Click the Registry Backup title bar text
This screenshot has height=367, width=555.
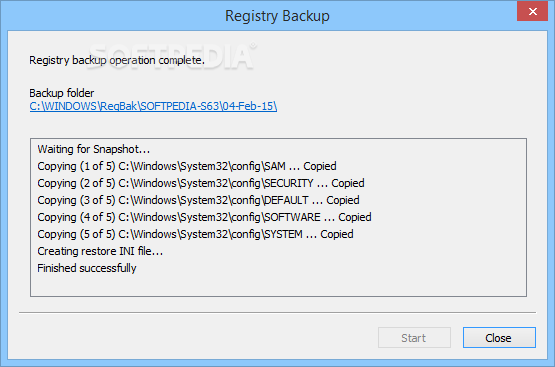pos(277,16)
